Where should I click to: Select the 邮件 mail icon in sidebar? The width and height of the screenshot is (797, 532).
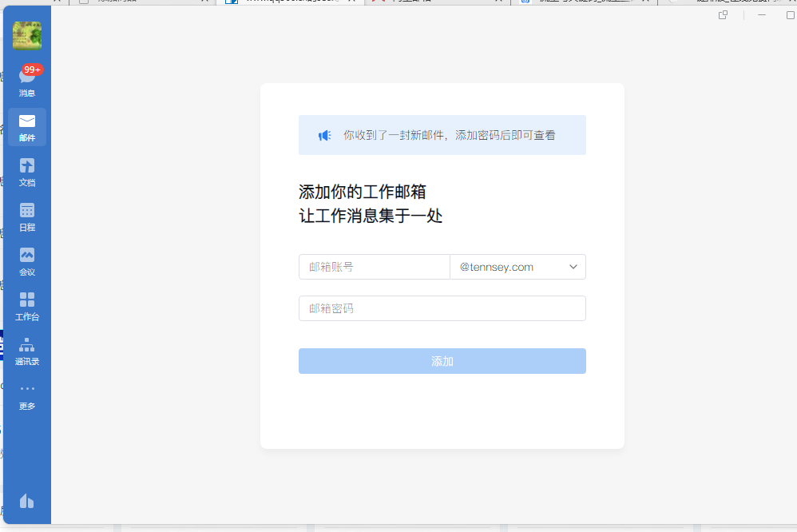(x=27, y=124)
